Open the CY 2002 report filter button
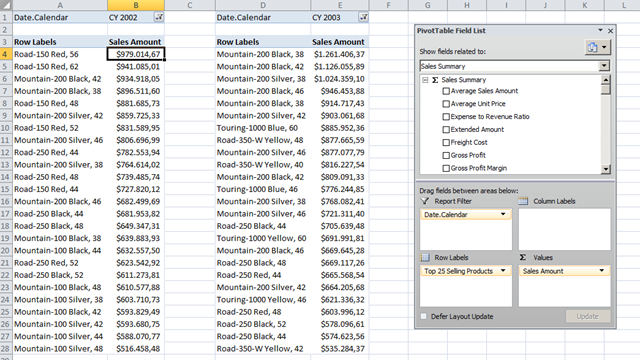 click(159, 17)
